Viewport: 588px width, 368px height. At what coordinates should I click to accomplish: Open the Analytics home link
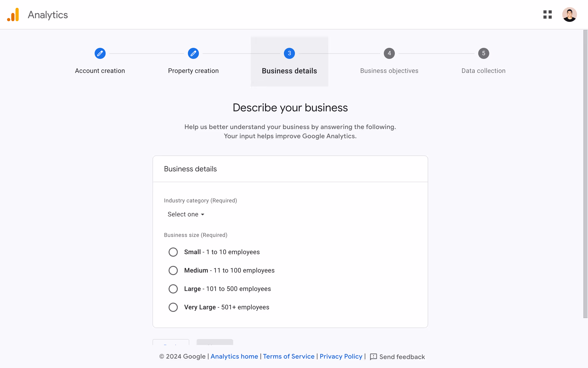[x=234, y=356]
